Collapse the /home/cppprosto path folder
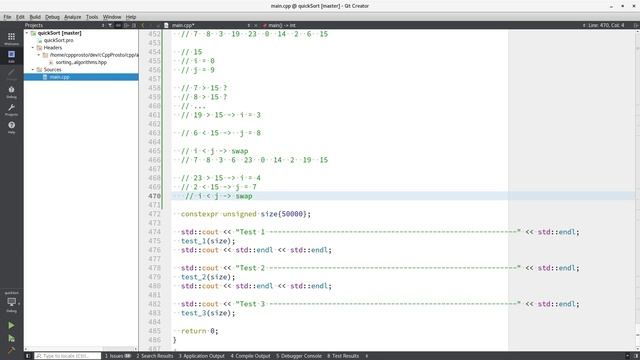640x360 pixels. click(39, 55)
